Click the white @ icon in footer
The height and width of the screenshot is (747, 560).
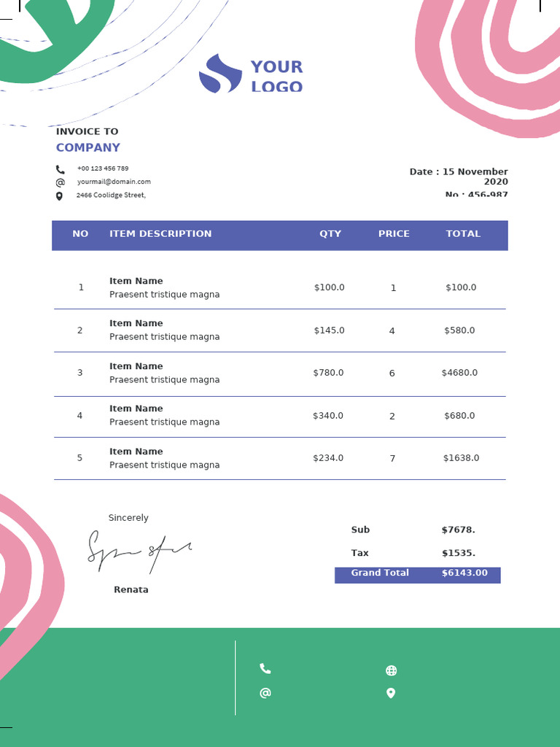(x=265, y=693)
